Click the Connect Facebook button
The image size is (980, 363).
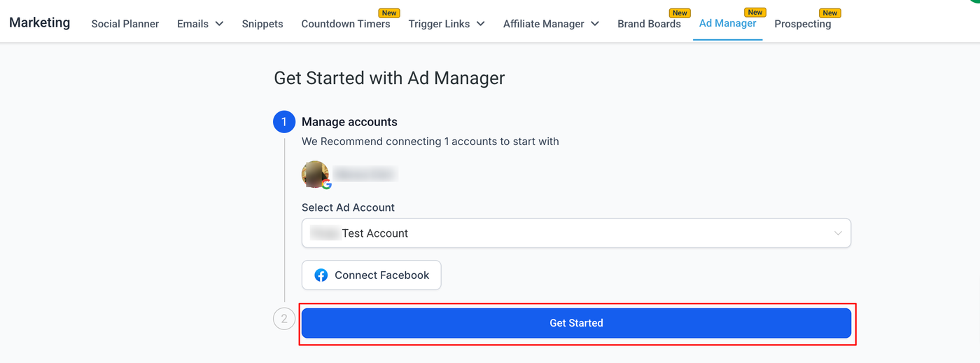[372, 275]
